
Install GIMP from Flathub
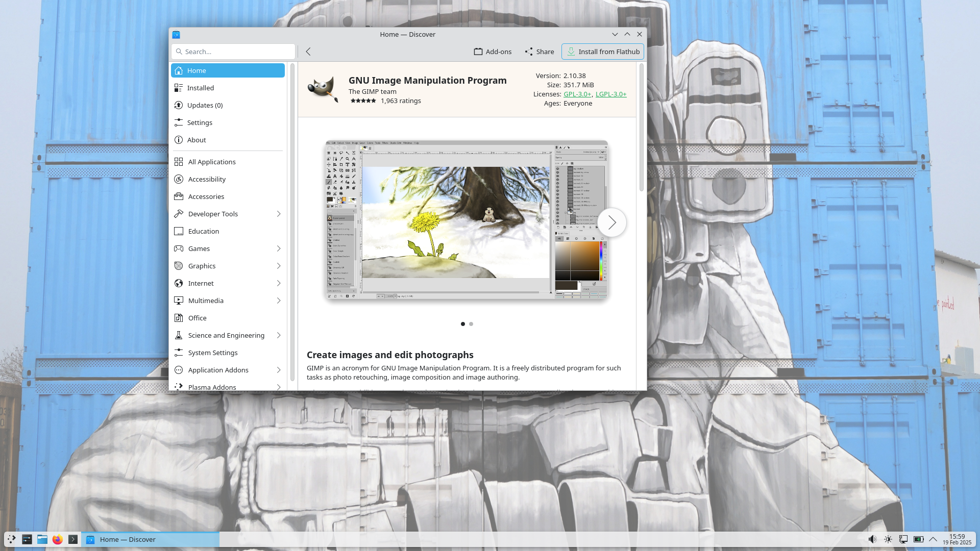tap(603, 52)
